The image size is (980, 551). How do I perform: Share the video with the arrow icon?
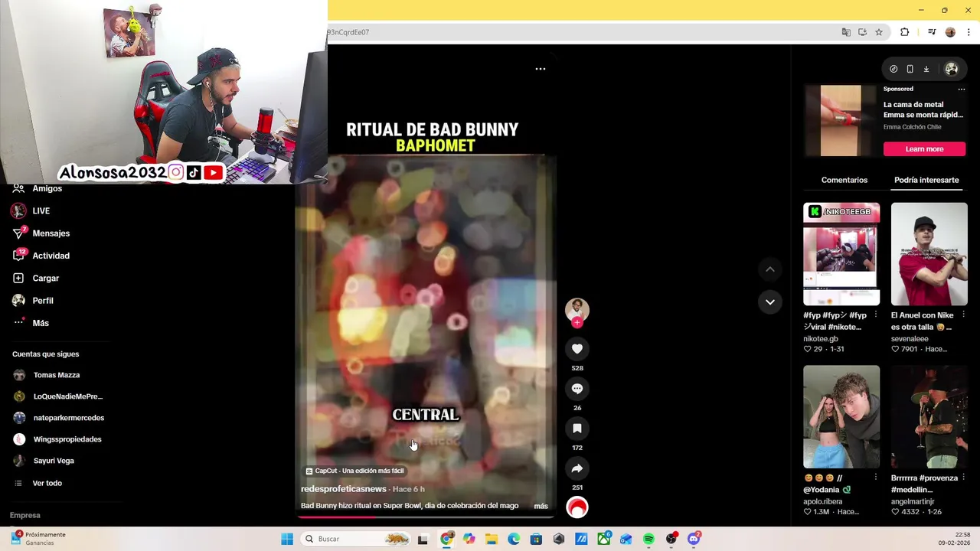577,468
